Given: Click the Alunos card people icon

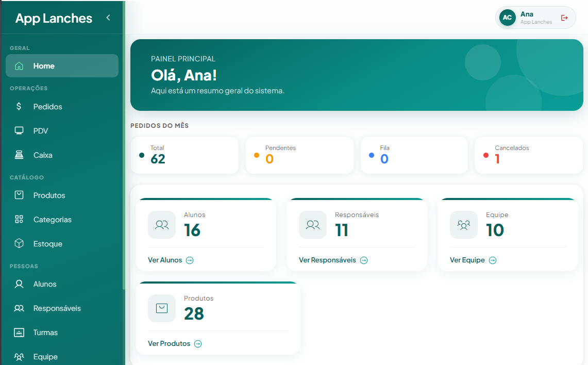Looking at the screenshot, I should [x=162, y=225].
